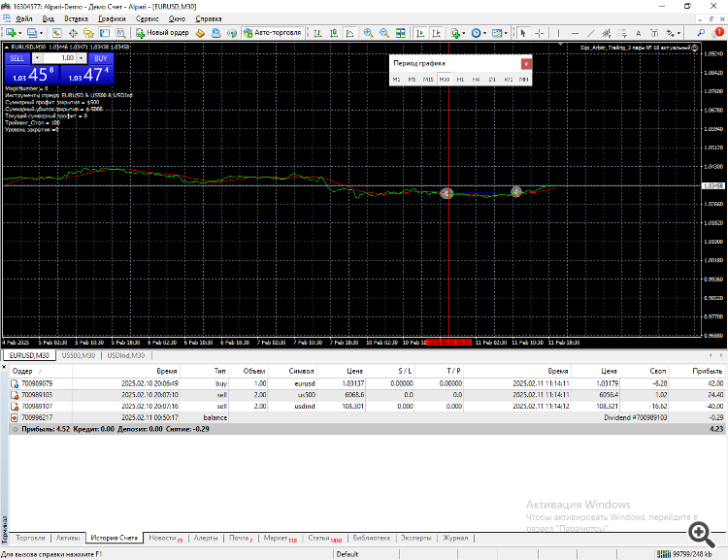Collapse the one-click trading panel arrow
The image size is (728, 560).
(x=8, y=47)
